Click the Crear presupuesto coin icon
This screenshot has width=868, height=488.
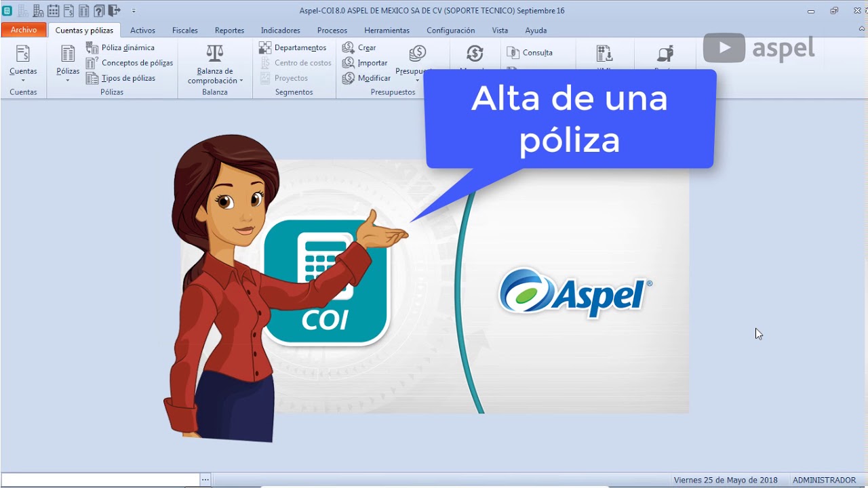point(349,47)
